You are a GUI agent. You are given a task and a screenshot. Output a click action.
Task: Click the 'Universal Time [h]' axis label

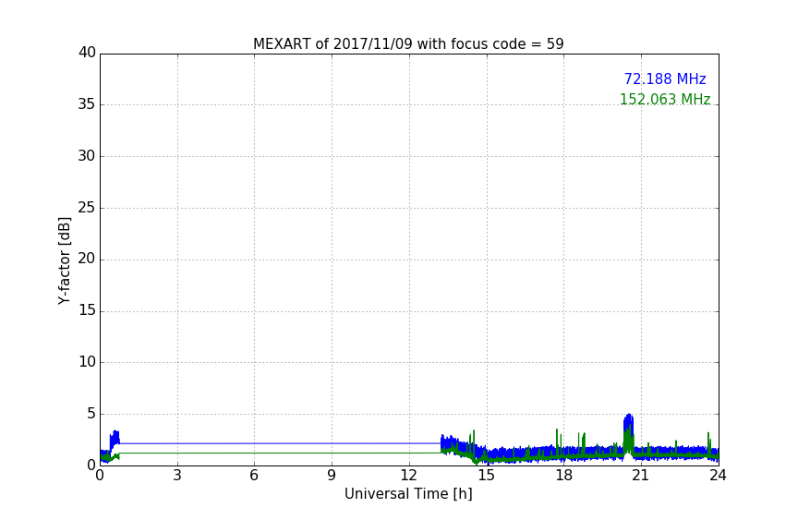pos(408,494)
